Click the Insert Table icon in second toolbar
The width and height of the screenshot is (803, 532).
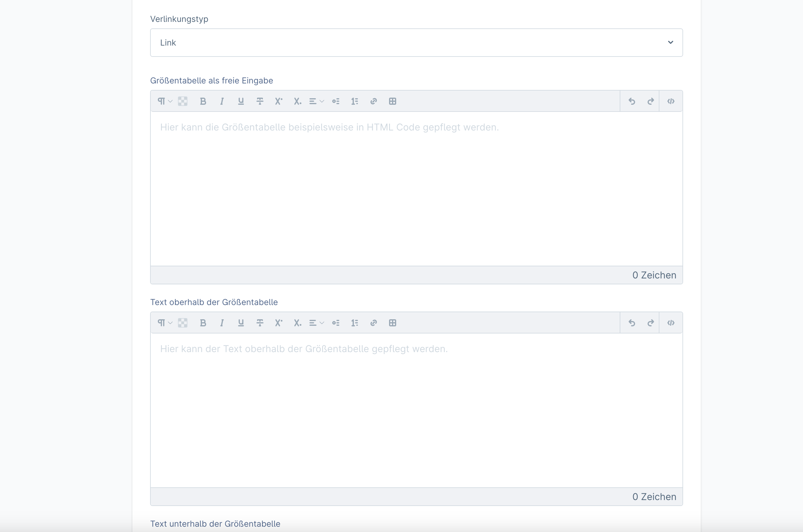(393, 323)
